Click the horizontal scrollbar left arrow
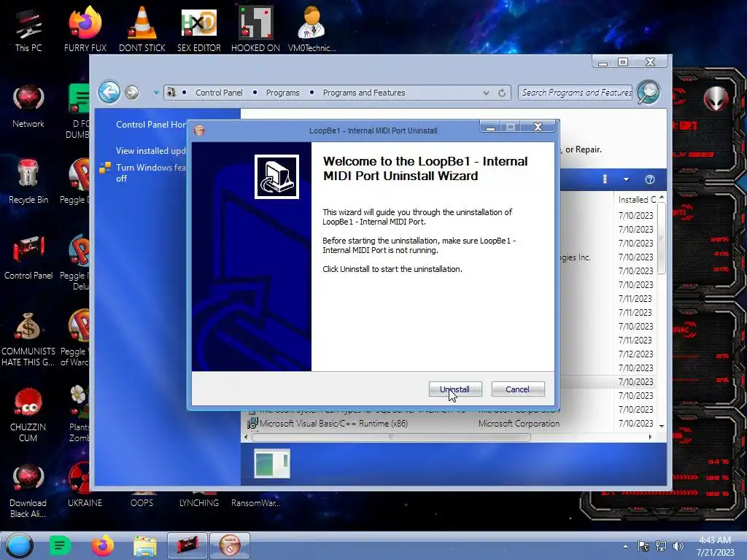 (x=246, y=437)
